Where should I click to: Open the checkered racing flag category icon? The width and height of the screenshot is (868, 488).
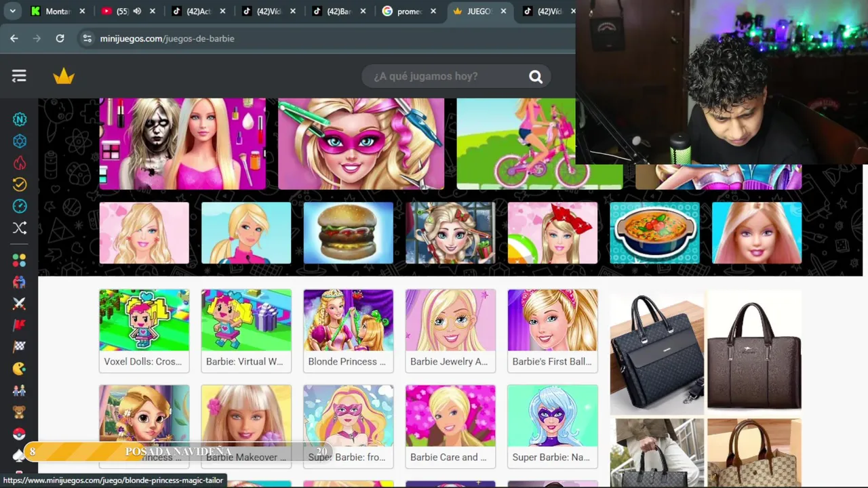tap(20, 346)
